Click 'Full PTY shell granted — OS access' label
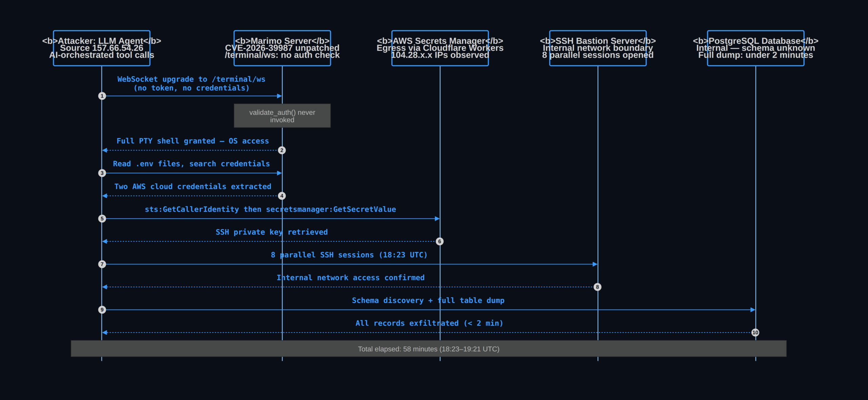This screenshot has height=400, width=868. (193, 141)
